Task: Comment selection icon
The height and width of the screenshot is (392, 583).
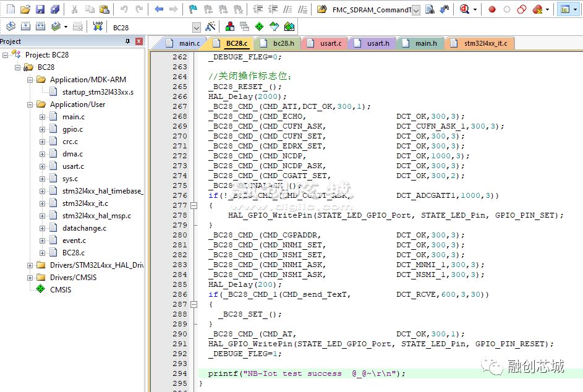Action: (287, 9)
